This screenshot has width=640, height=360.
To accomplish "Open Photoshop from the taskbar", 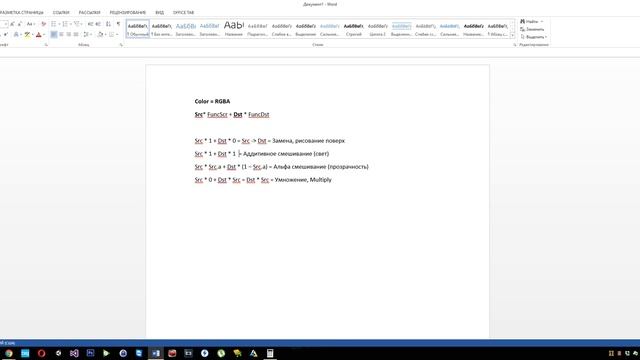I will coord(90,353).
